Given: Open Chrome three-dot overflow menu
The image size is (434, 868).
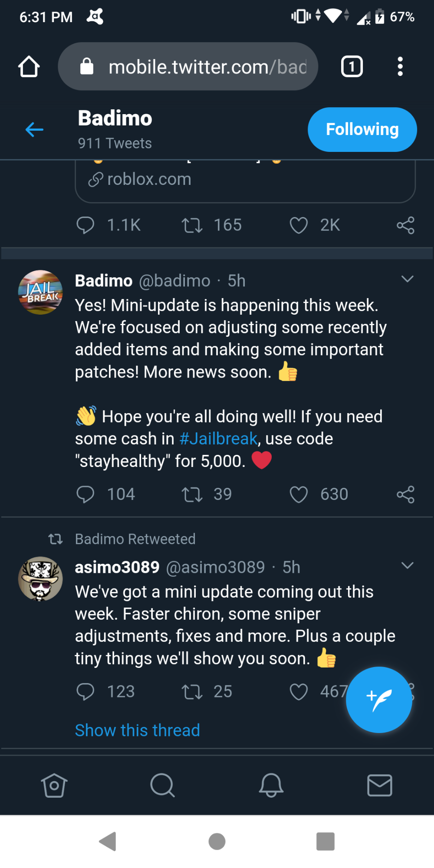Looking at the screenshot, I should click(400, 67).
